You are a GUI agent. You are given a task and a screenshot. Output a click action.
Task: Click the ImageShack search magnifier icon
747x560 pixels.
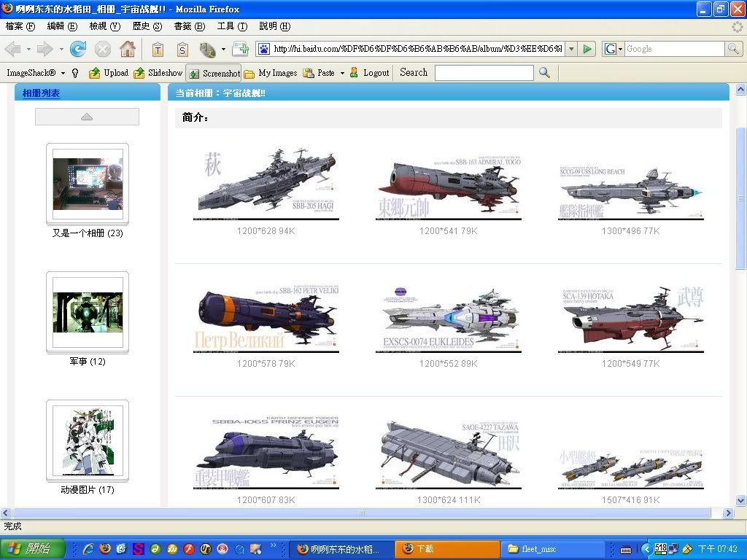[544, 73]
